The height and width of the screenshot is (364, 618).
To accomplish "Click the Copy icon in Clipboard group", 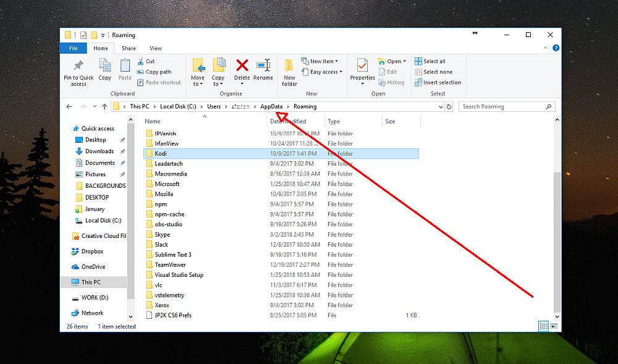I will (x=105, y=66).
